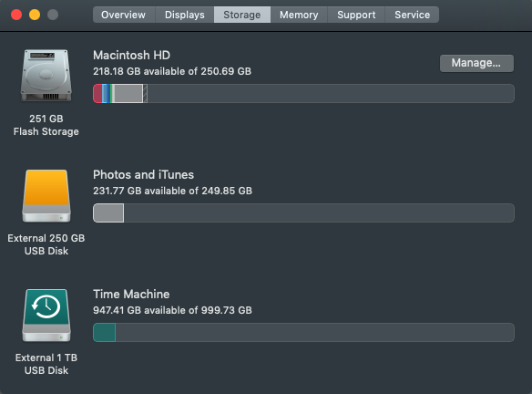Click the orange external USB disk icon
Image resolution: width=532 pixels, height=394 pixels.
pyautogui.click(x=46, y=196)
